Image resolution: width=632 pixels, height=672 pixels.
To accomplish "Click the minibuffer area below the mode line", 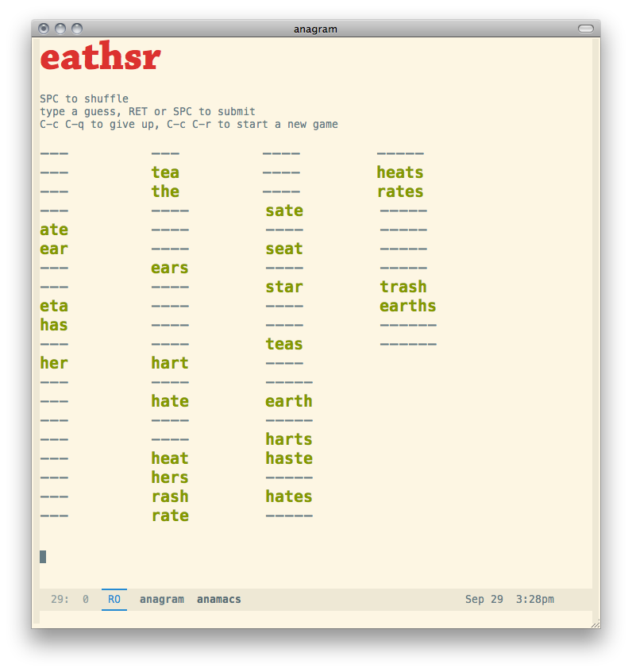I will pos(316,617).
